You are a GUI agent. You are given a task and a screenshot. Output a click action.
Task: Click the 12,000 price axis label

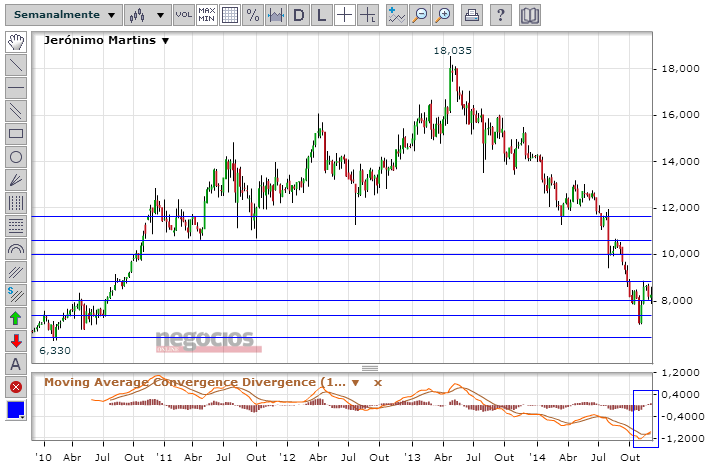[x=680, y=207]
